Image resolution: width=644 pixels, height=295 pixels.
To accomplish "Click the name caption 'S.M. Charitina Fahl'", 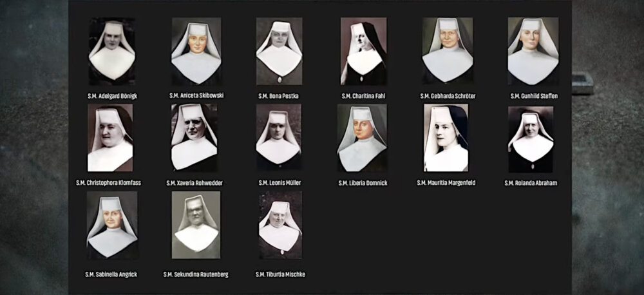I will 363,96.
